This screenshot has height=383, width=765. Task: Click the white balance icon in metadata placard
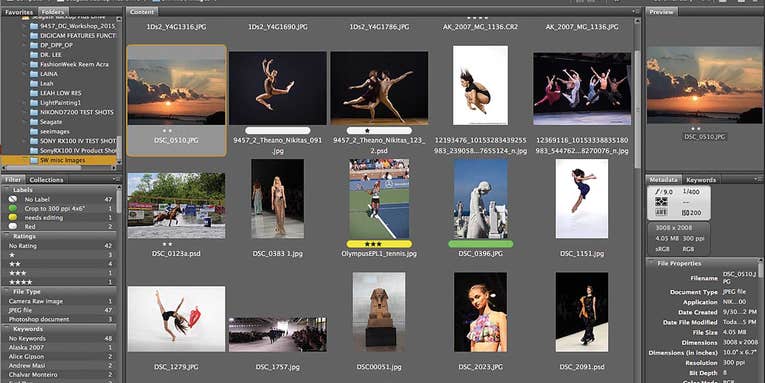coord(661,212)
